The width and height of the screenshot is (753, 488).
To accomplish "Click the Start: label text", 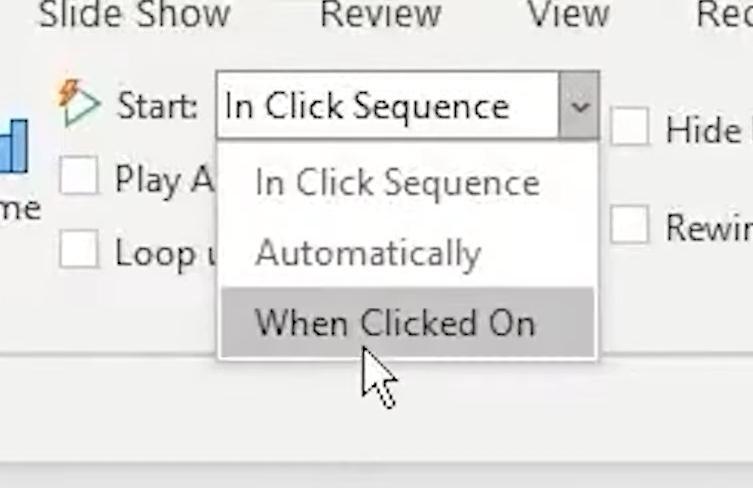I will click(157, 106).
